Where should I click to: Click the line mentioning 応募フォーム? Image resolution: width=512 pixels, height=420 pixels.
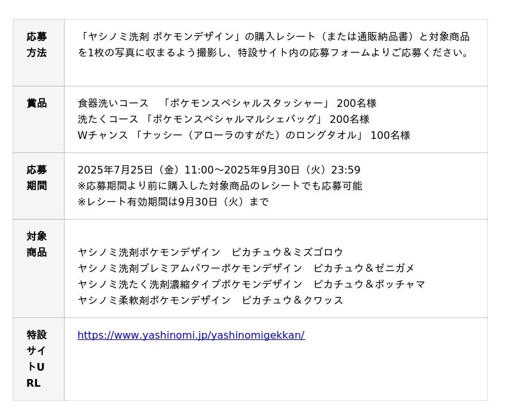click(x=273, y=53)
